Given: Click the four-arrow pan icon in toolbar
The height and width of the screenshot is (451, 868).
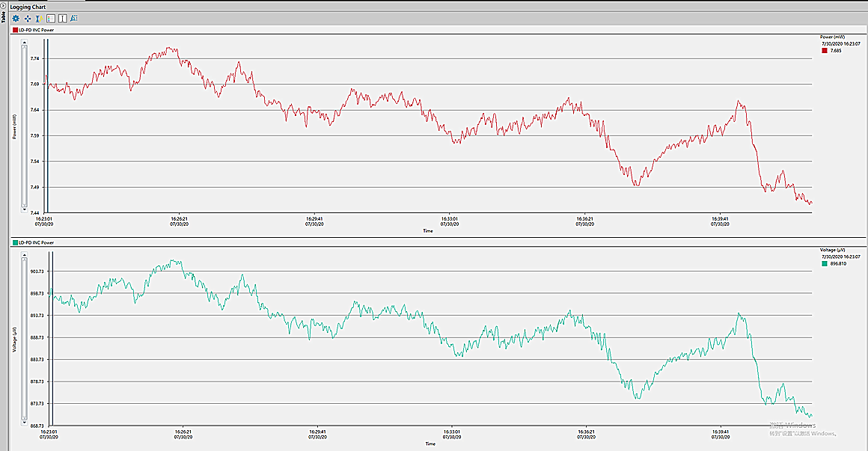Looking at the screenshot, I should point(28,18).
